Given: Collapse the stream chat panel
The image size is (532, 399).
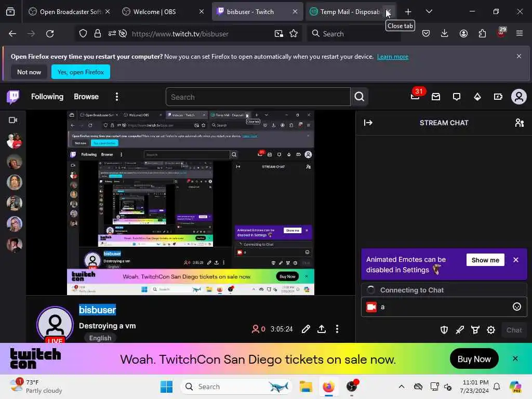Looking at the screenshot, I should 368,123.
